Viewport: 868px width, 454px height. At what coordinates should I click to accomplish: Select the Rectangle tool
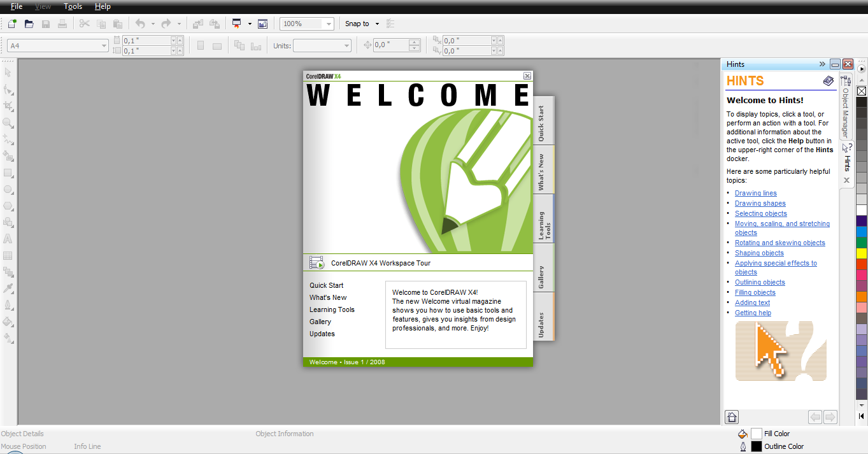[x=8, y=173]
